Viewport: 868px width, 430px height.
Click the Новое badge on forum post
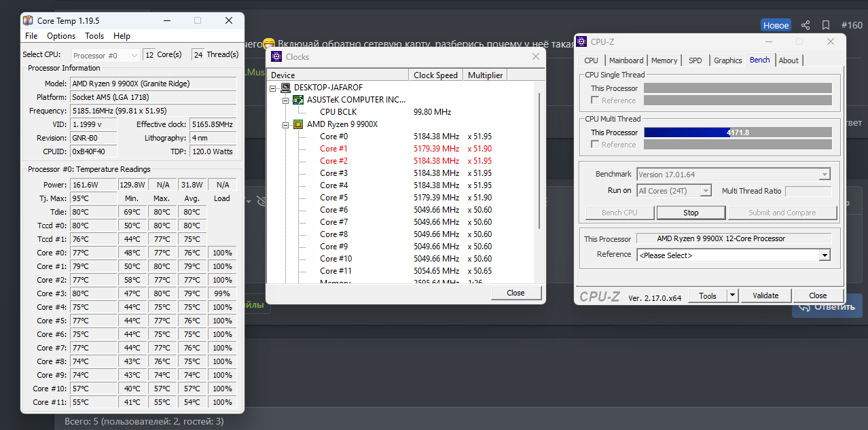[776, 25]
